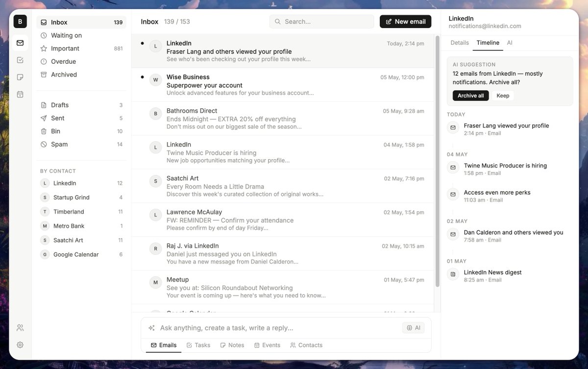Filter by Timberland contact
The width and height of the screenshot is (588, 369).
tap(81, 212)
